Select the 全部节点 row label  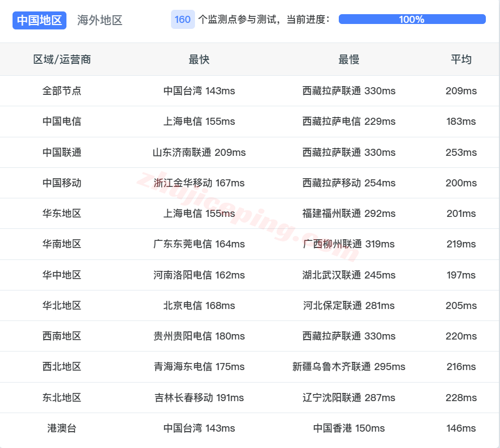[x=62, y=90]
